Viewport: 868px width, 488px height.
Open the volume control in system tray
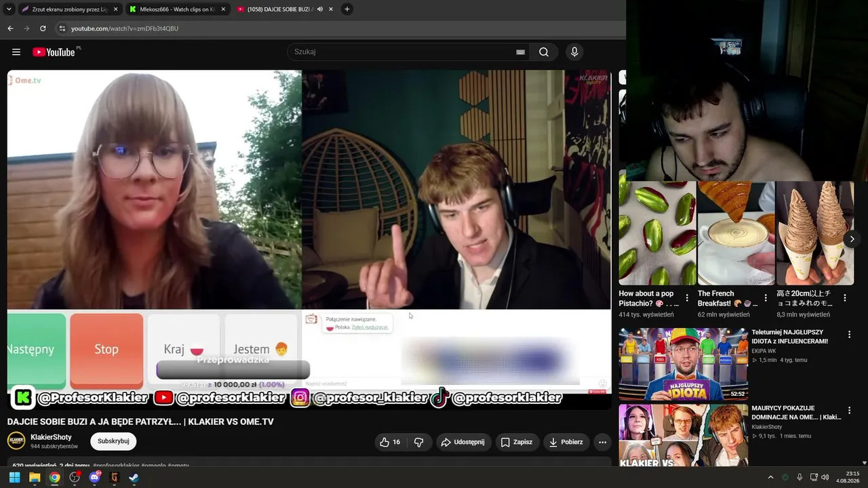825,478
